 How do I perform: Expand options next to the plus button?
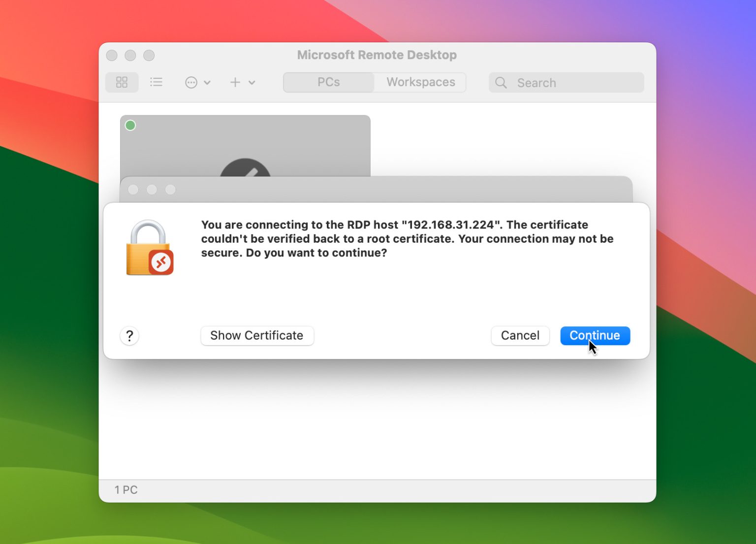pos(252,82)
